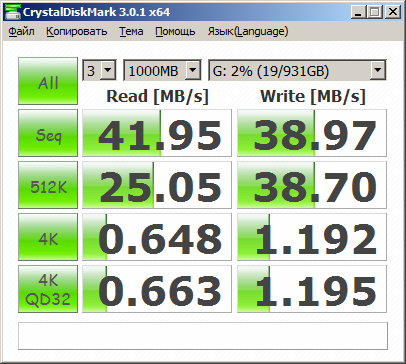
Task: Open the Язык(Language) menu
Action: [248, 31]
